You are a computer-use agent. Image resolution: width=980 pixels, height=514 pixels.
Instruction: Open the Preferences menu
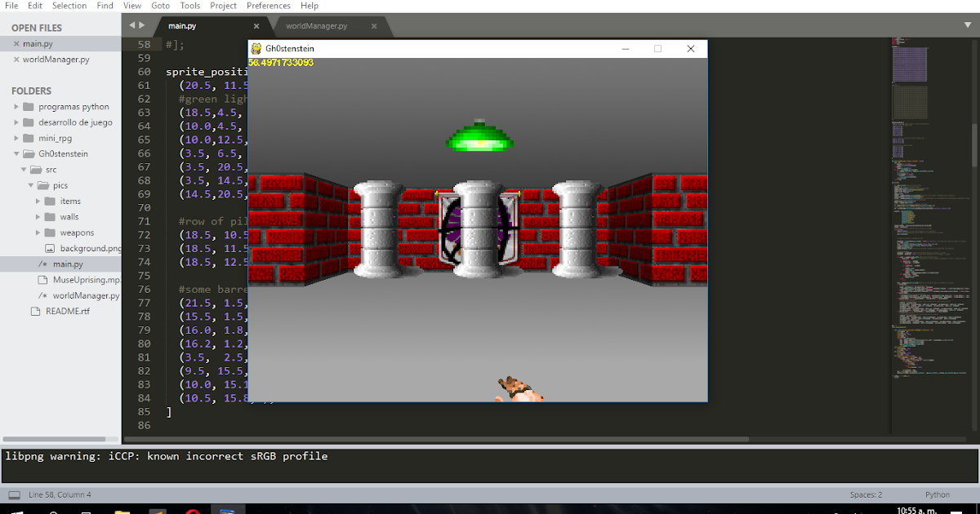tap(268, 6)
